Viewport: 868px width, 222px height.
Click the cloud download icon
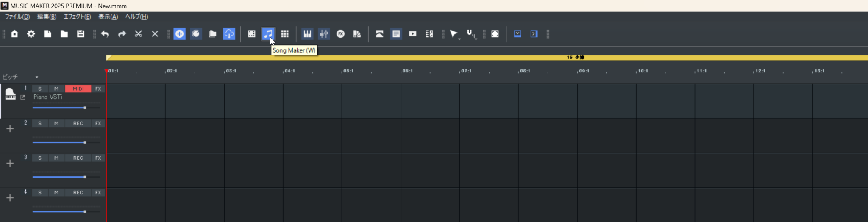coord(229,34)
